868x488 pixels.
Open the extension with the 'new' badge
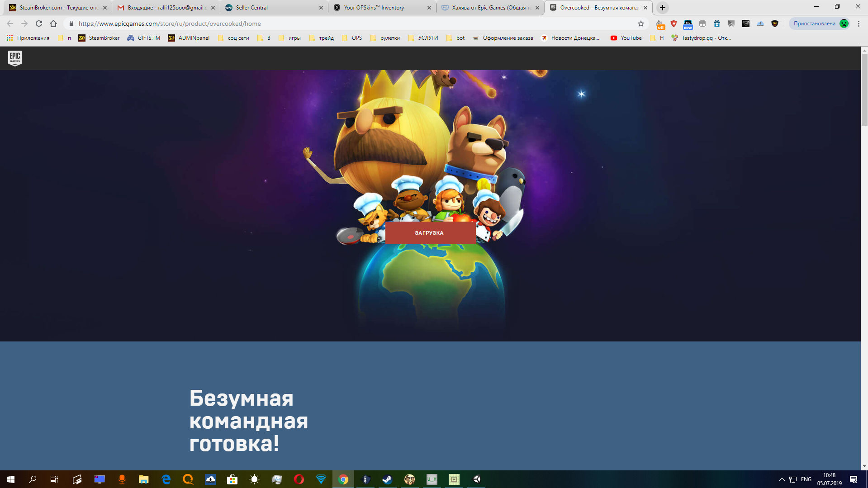tap(688, 24)
